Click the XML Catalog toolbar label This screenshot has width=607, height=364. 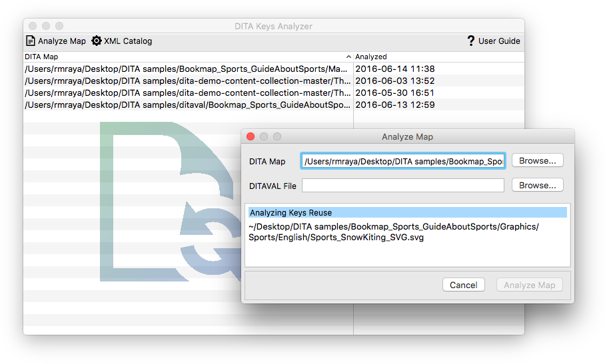tap(128, 41)
